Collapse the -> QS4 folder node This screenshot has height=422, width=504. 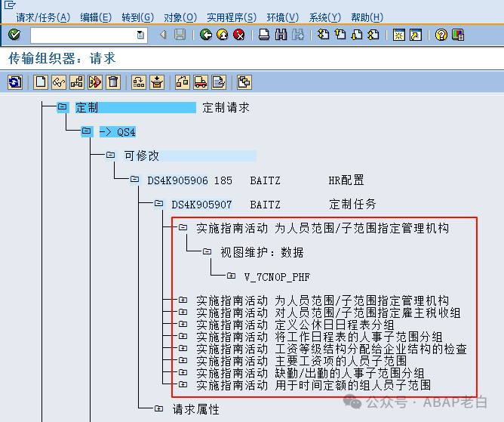87,131
